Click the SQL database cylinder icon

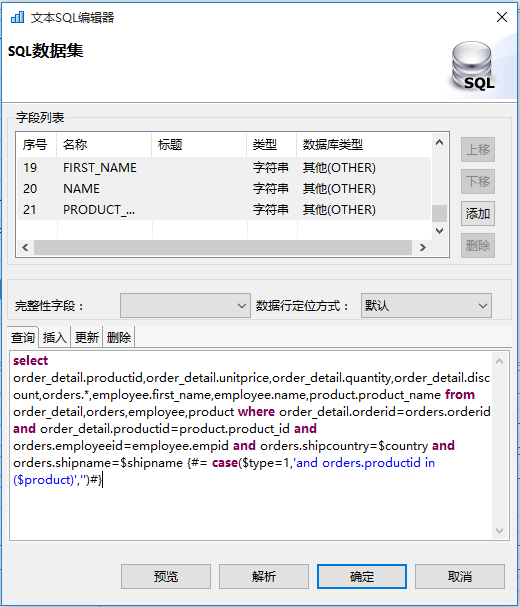pyautogui.click(x=473, y=66)
